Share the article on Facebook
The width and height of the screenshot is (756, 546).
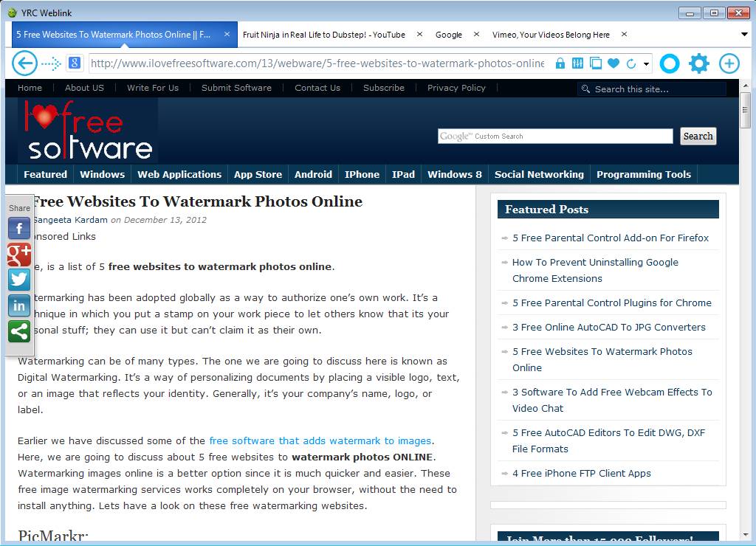(x=19, y=228)
